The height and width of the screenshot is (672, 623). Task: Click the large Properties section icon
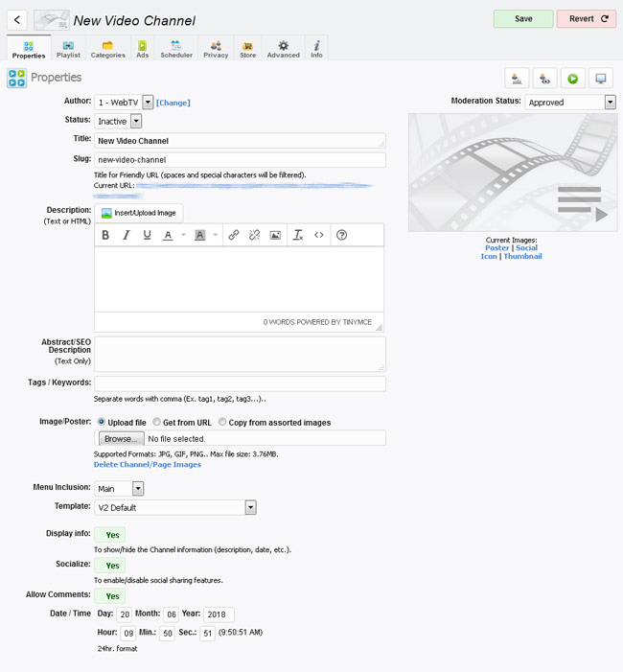tap(16, 78)
